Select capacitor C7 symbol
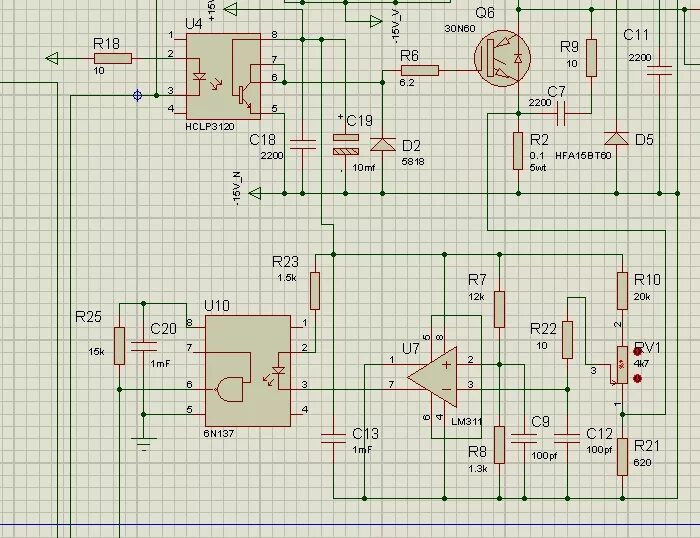Viewport: 700px width, 538px height. (561, 114)
